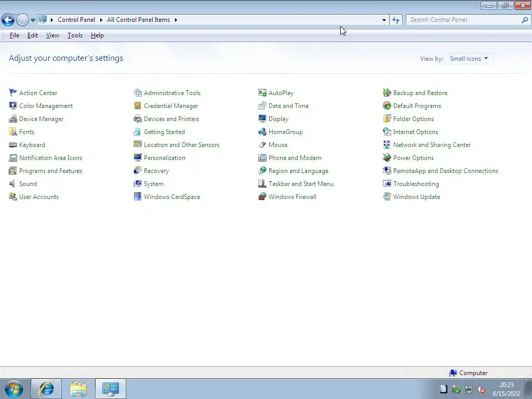The height and width of the screenshot is (399, 532).
Task: Open Getting Started link
Action: click(164, 132)
